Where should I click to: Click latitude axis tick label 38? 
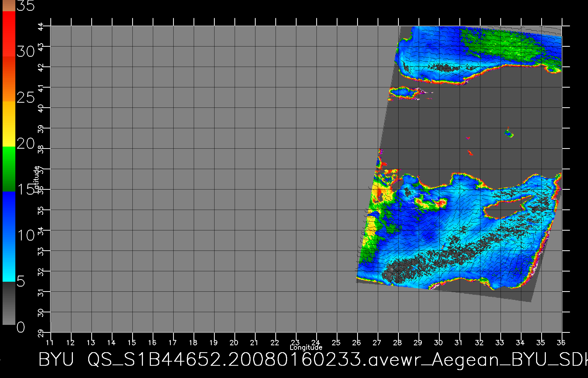point(41,149)
